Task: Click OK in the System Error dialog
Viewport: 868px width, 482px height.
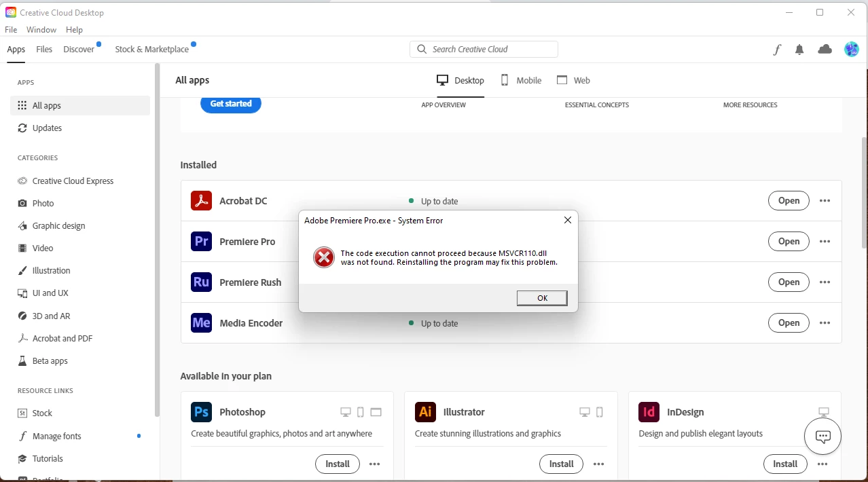Action: click(x=542, y=298)
